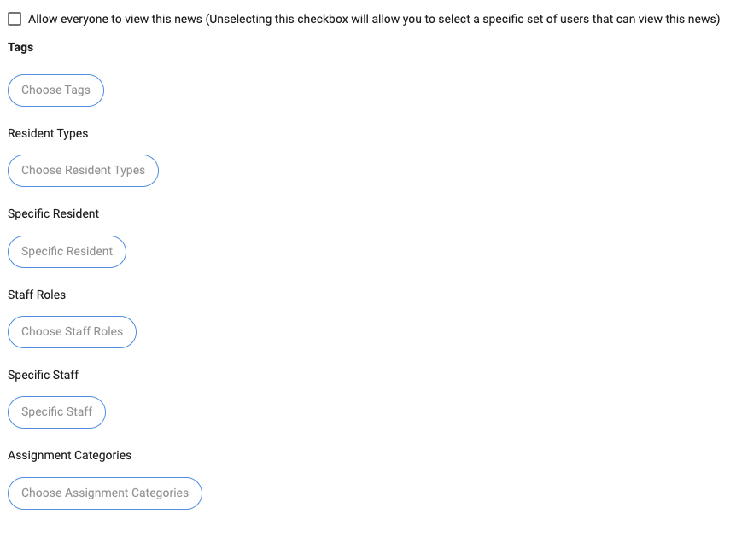The image size is (736, 560).
Task: Click the Specific Staff label above the field
Action: 43,376
